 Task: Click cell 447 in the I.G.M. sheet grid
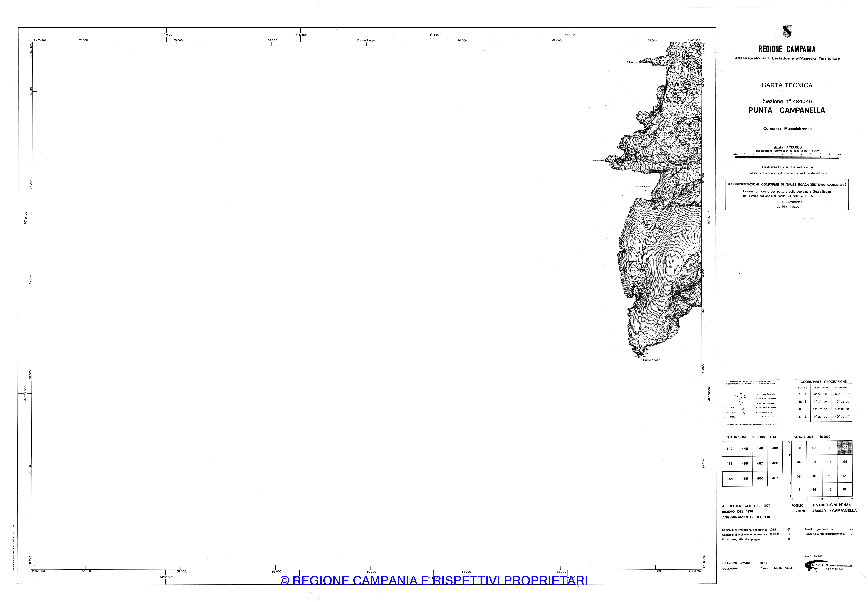point(729,449)
